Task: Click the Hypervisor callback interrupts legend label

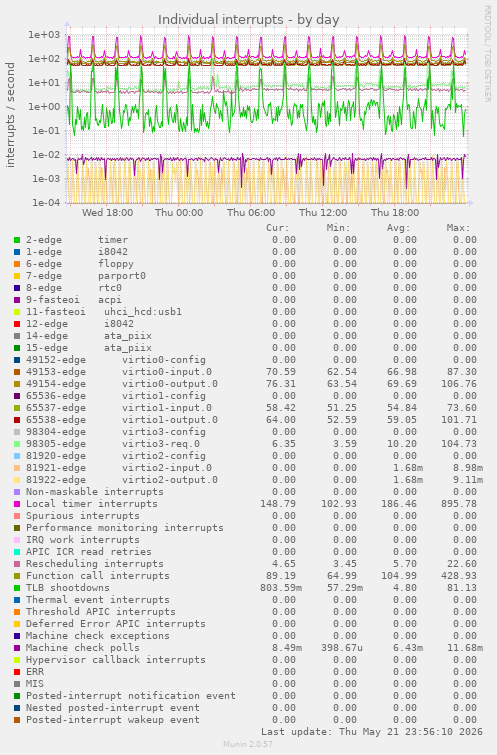Action: pos(116,660)
